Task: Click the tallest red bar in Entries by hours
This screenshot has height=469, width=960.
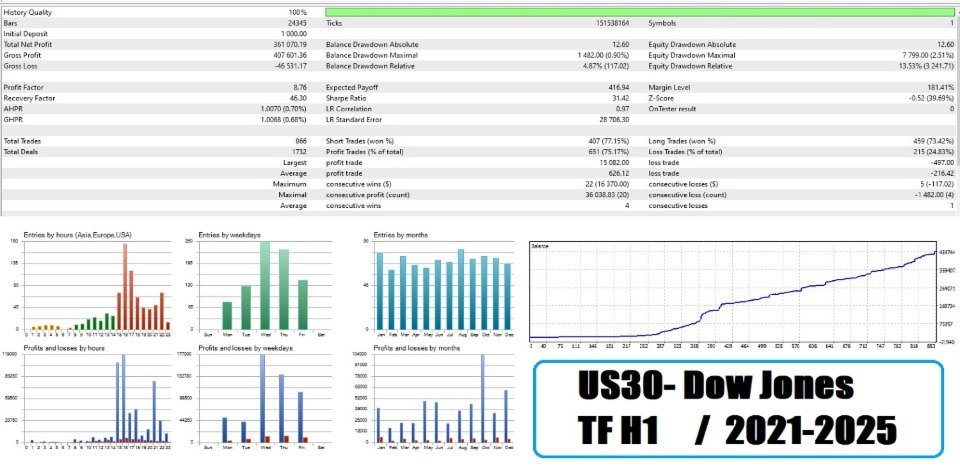Action: click(x=125, y=287)
